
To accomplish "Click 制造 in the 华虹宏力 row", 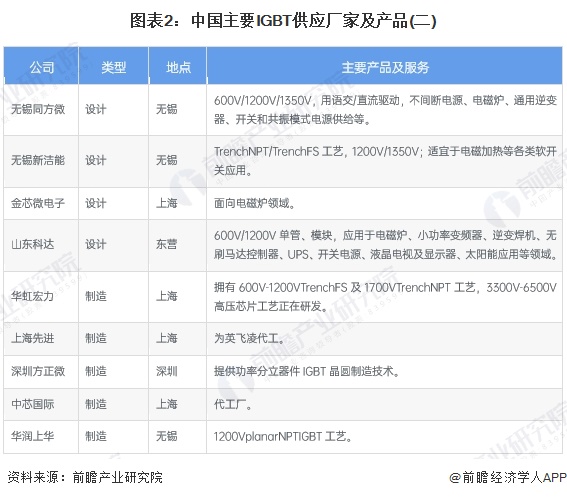I will pos(96,296).
